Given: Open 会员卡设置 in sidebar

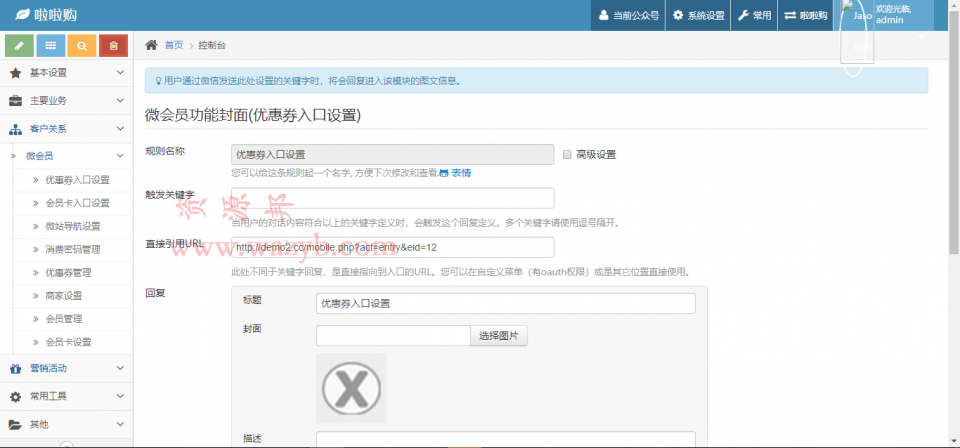Looking at the screenshot, I should click(x=69, y=342).
